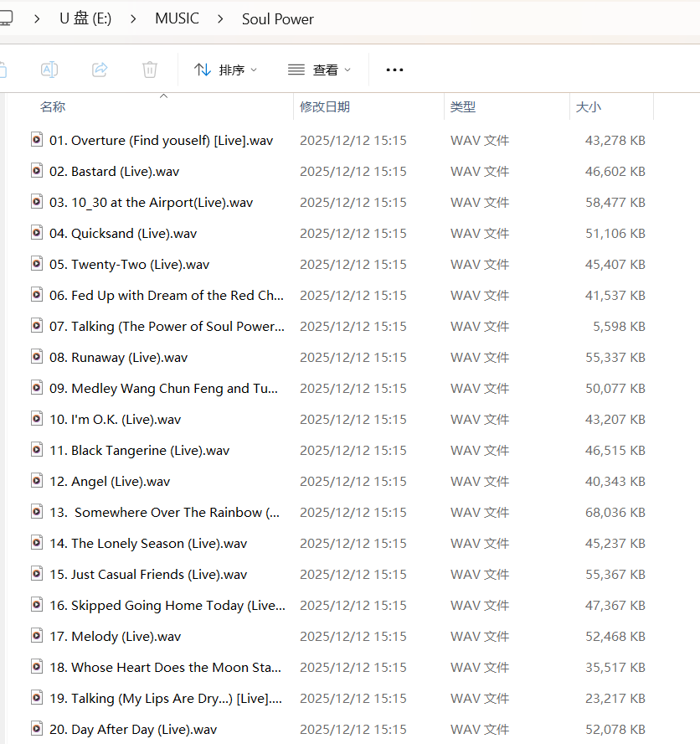Image resolution: width=700 pixels, height=744 pixels.
Task: Select file name 03. 10_30 at the Airport(Live).wav
Action: coord(152,203)
